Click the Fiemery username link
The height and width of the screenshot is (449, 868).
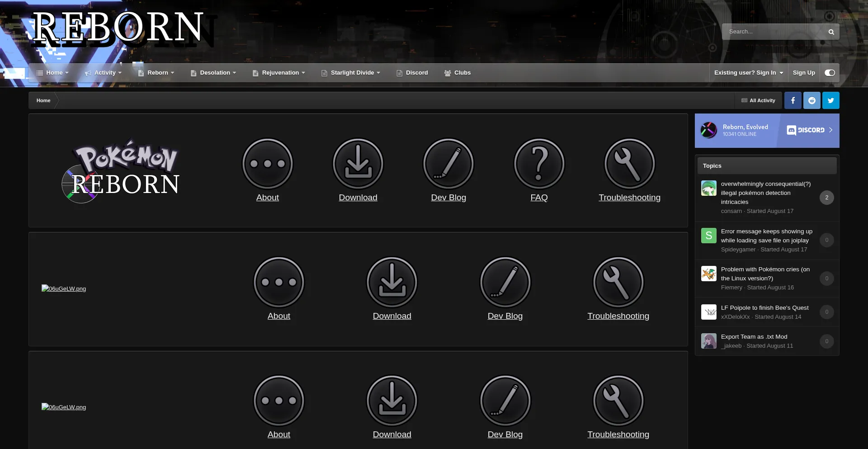click(731, 288)
